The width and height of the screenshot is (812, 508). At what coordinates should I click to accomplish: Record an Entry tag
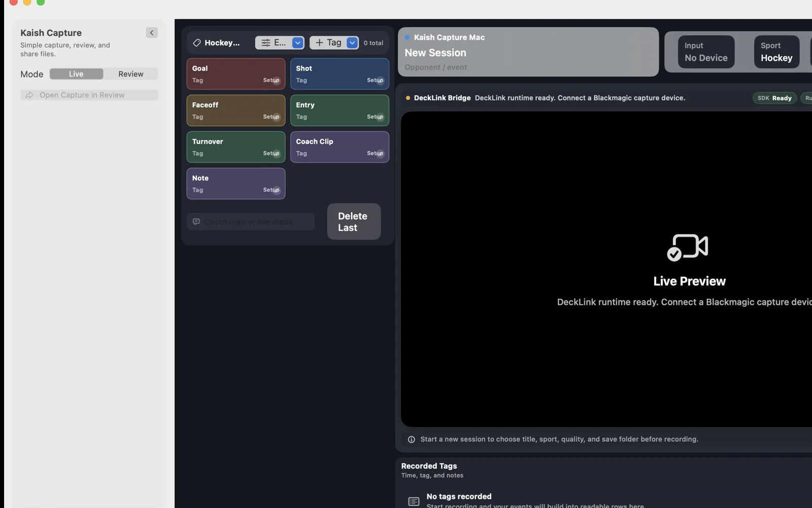[340, 111]
